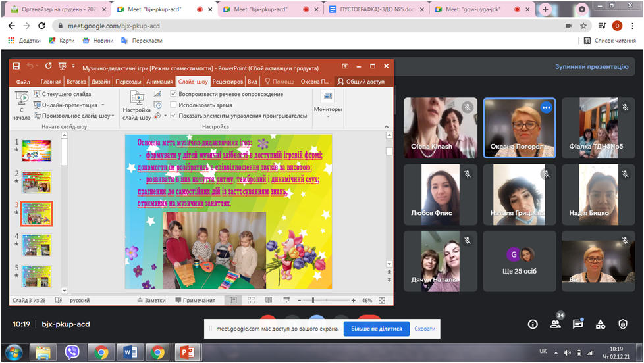Select slide 5 thumbnail

(x=37, y=276)
